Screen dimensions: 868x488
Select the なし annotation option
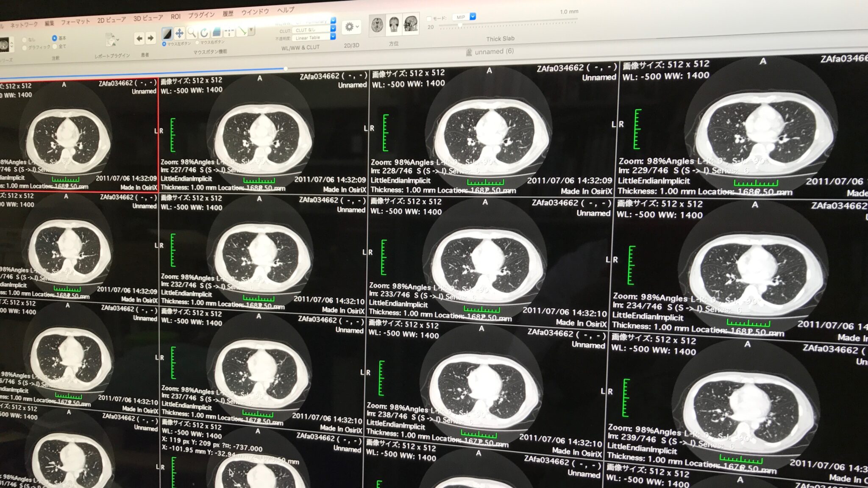pyautogui.click(x=25, y=40)
